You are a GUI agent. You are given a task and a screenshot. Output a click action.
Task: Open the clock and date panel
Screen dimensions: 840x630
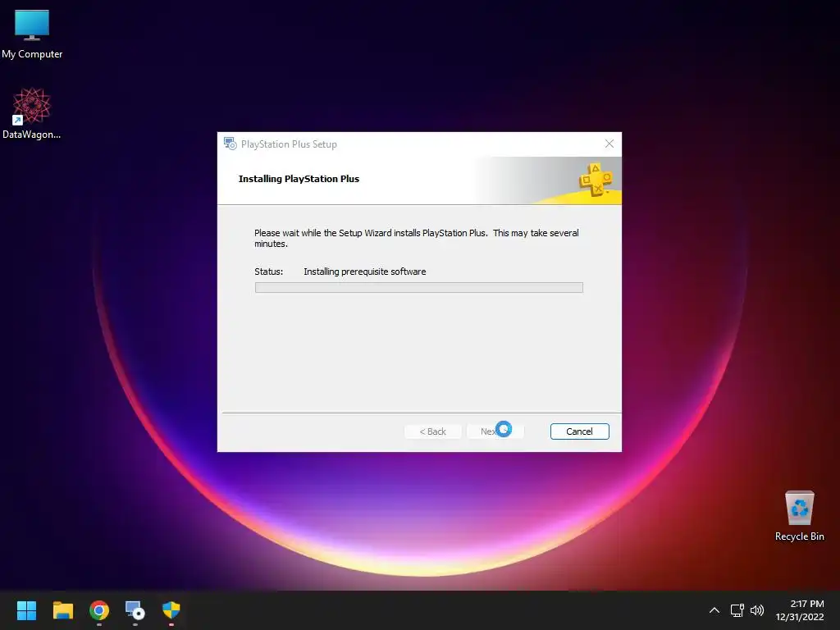pyautogui.click(x=800, y=610)
